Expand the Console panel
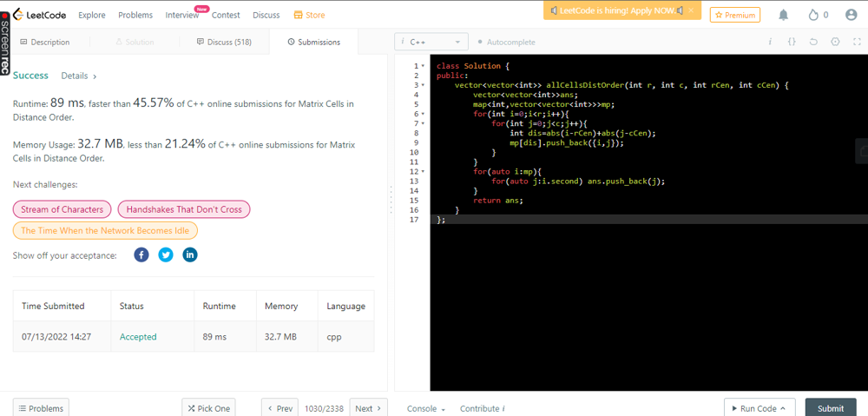868x416 pixels. click(x=425, y=409)
